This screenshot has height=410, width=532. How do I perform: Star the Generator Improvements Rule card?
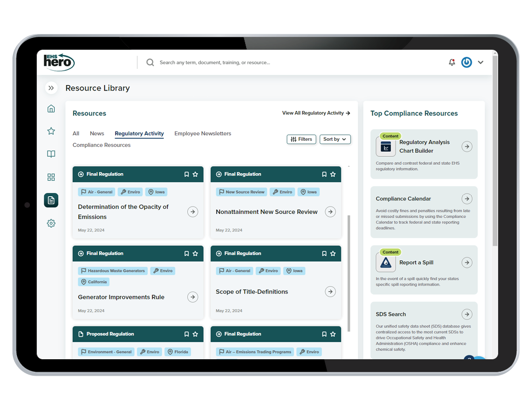195,253
